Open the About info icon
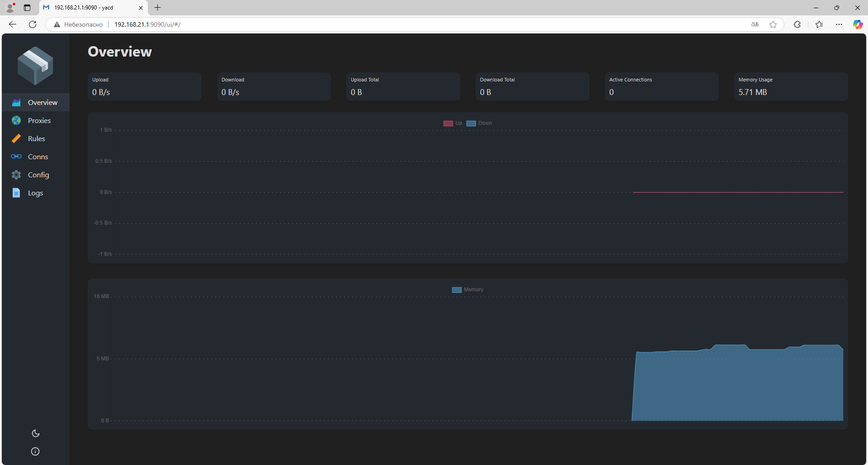868x465 pixels. click(35, 451)
